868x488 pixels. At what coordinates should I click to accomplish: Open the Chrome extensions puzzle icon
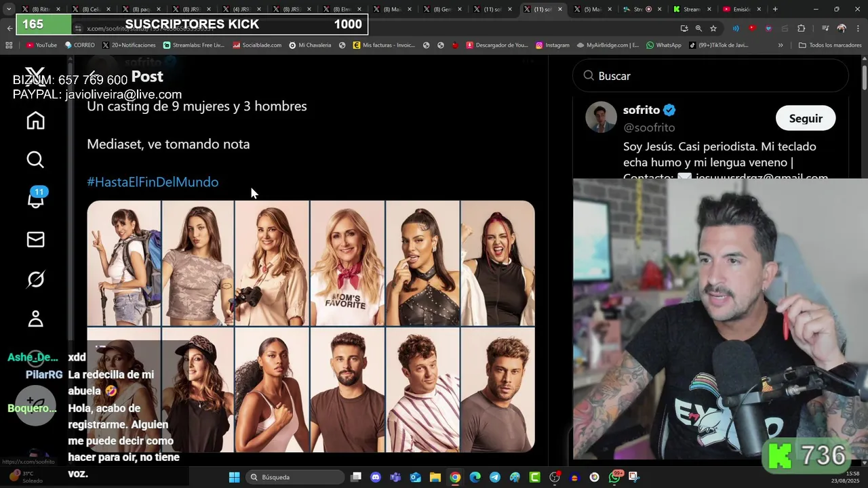click(801, 28)
